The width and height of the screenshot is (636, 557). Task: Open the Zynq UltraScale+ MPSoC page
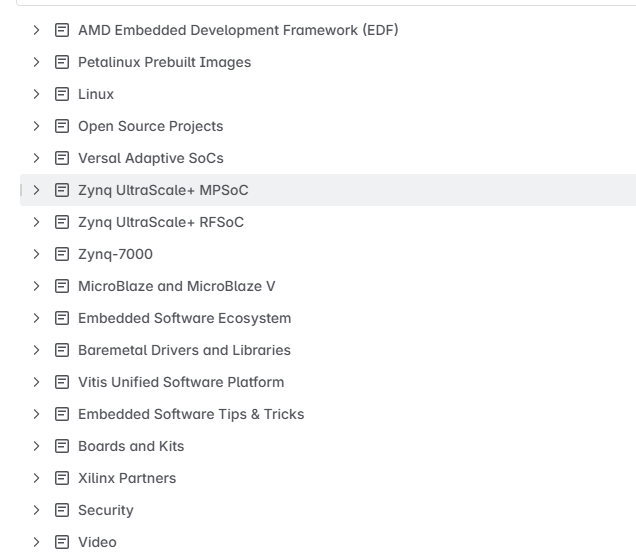click(163, 190)
